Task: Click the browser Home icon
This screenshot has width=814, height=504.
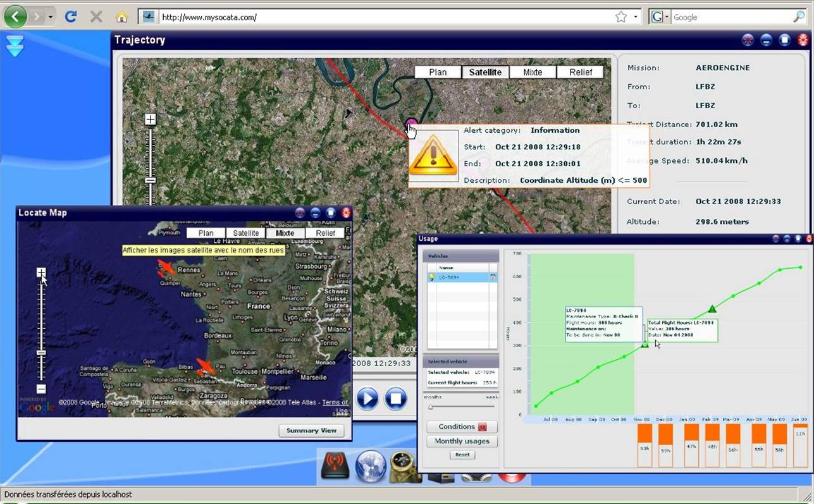Action: pos(121,17)
